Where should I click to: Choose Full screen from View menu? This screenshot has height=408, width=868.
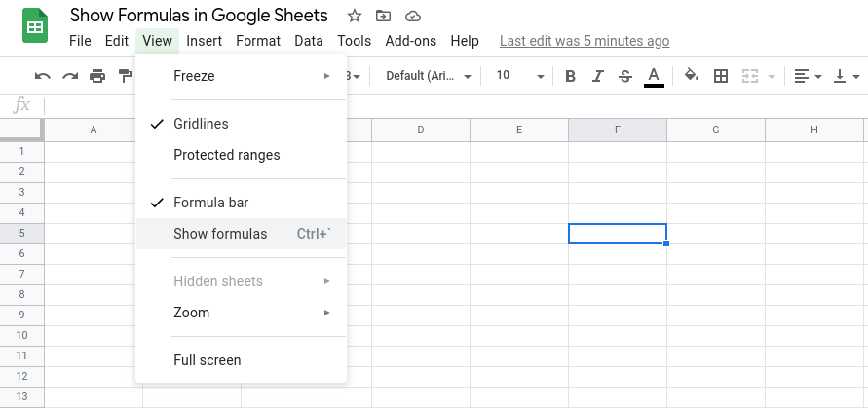pyautogui.click(x=241, y=360)
